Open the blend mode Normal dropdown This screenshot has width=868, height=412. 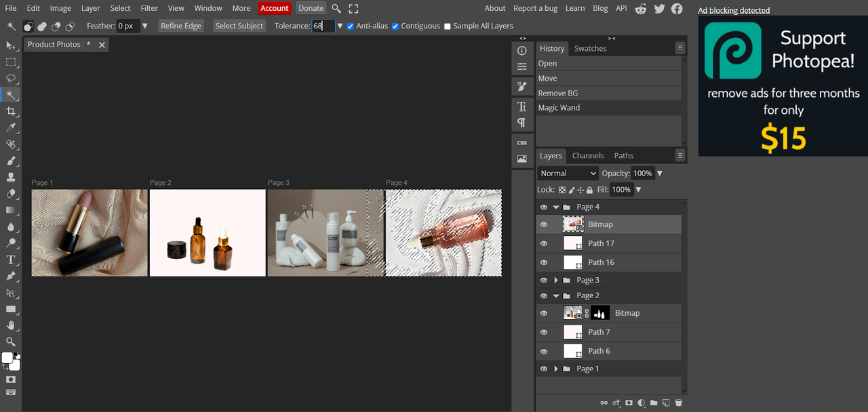pyautogui.click(x=568, y=173)
